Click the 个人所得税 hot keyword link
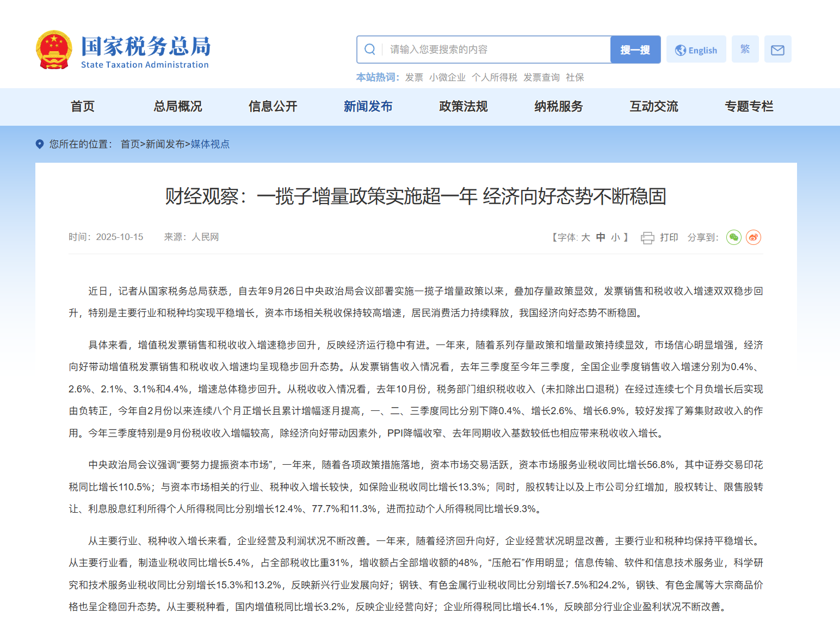This screenshot has height=621, width=840. tap(494, 77)
